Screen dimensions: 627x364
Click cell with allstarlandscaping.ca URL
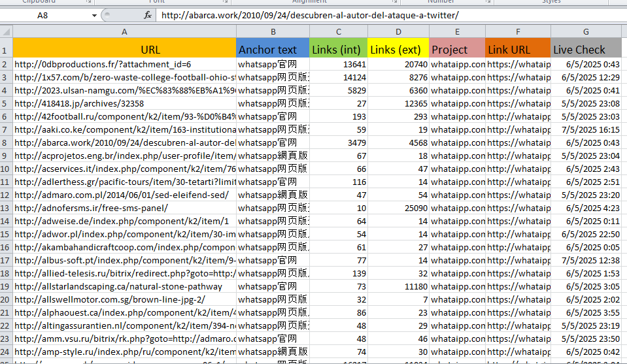point(124,286)
